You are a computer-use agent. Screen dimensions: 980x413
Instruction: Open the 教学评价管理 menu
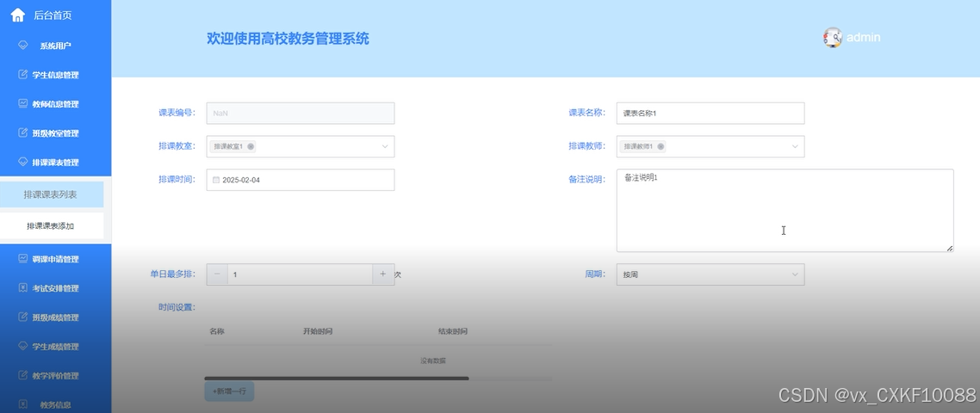[x=56, y=375]
